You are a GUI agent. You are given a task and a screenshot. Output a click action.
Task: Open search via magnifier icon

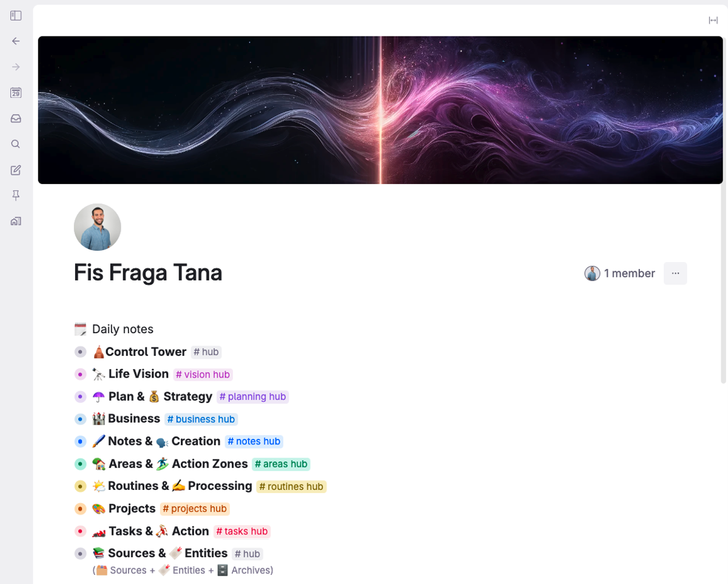pyautogui.click(x=16, y=144)
